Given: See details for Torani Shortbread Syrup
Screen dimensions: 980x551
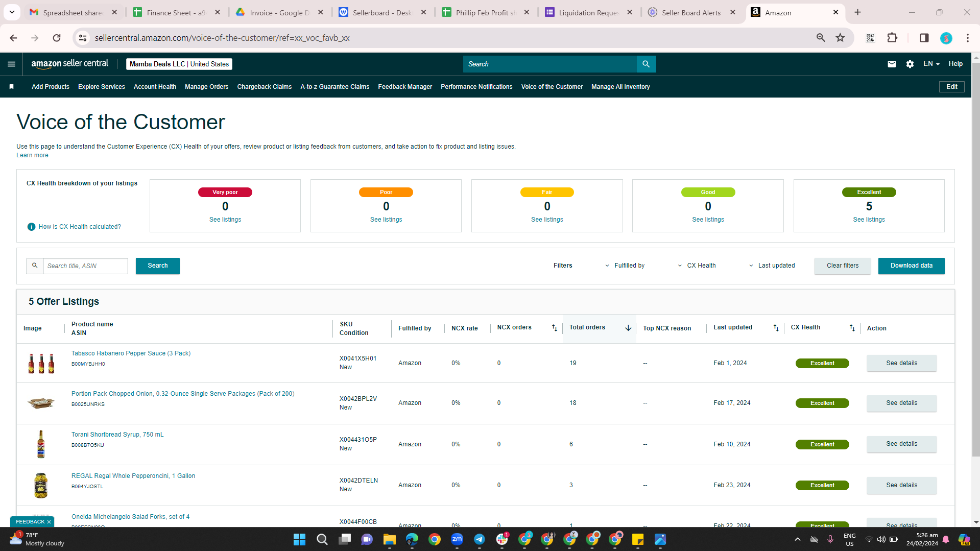Looking at the screenshot, I should tap(902, 444).
